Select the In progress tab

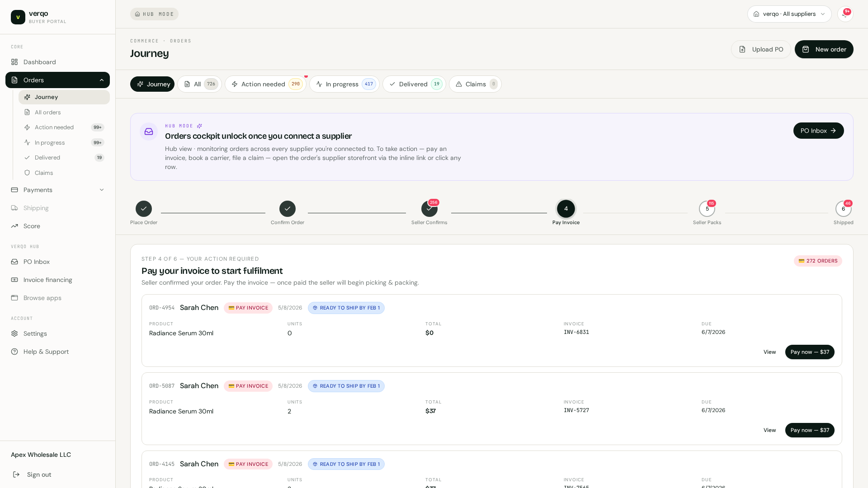click(x=344, y=84)
